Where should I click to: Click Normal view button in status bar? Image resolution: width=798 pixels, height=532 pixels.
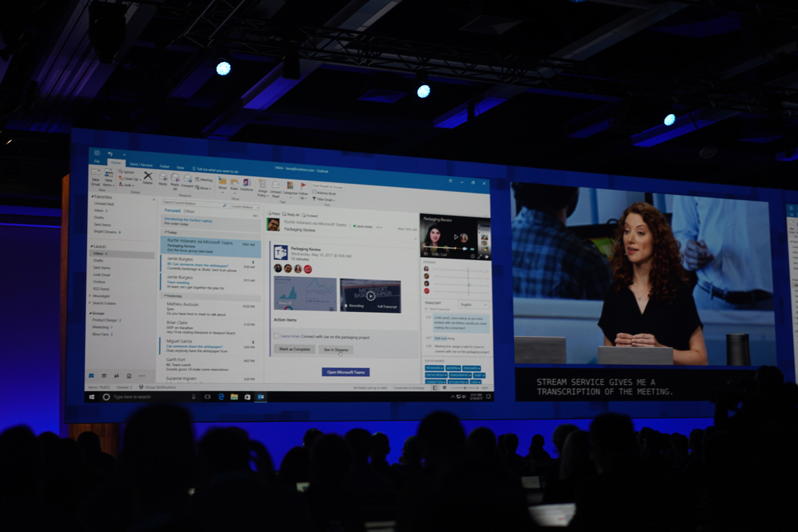click(435, 387)
